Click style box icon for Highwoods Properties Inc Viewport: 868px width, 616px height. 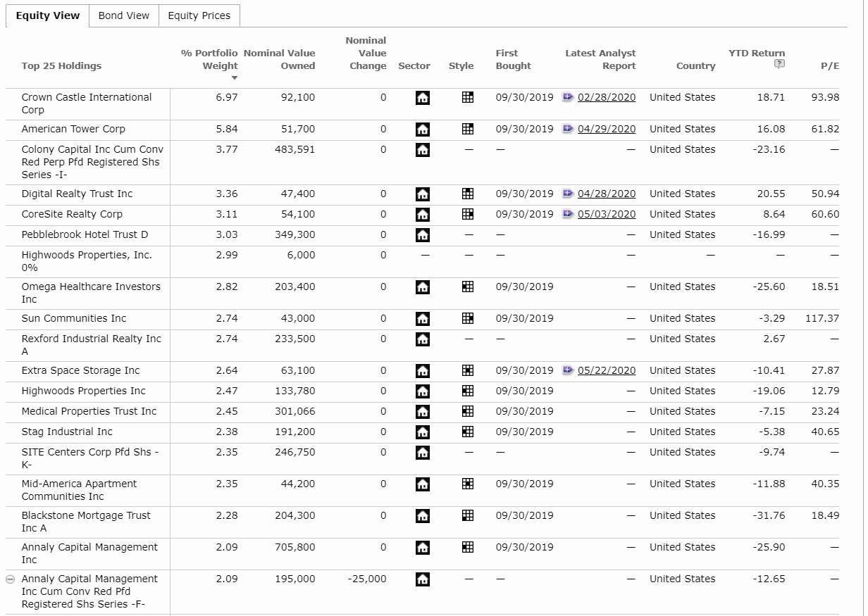point(467,391)
